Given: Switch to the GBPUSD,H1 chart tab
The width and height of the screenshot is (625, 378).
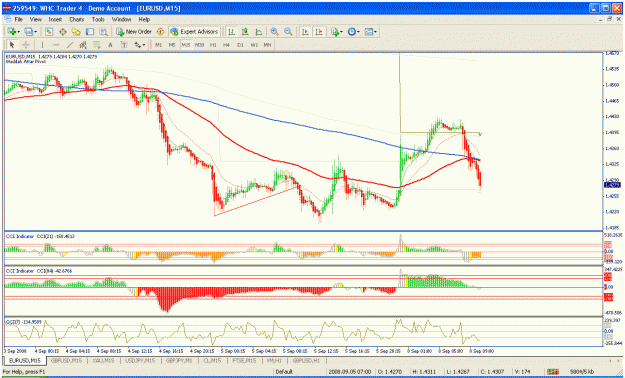Looking at the screenshot, I should point(306,360).
